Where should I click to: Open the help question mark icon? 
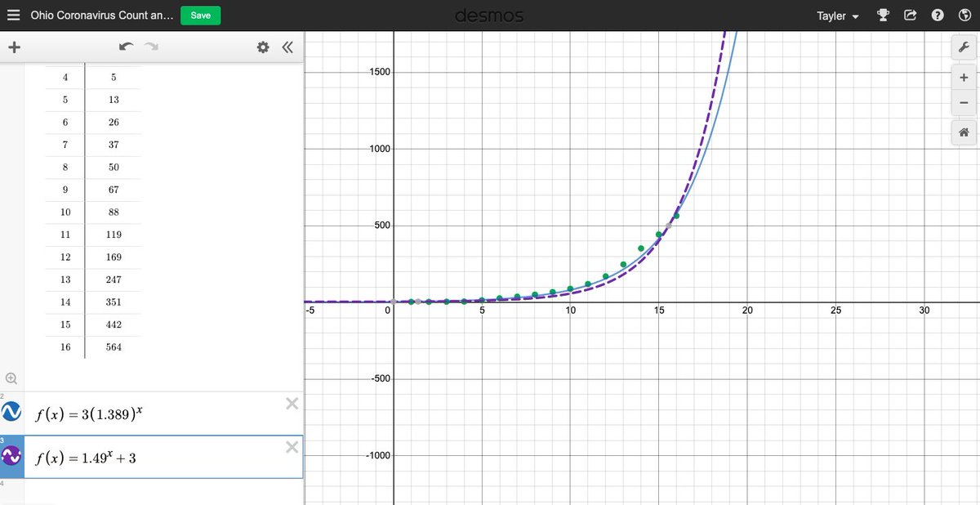[938, 15]
